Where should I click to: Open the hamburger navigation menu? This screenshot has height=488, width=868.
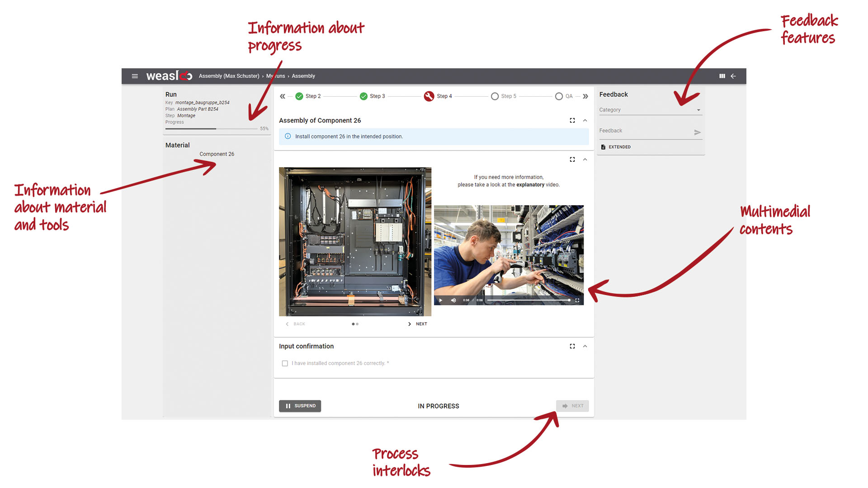(135, 76)
